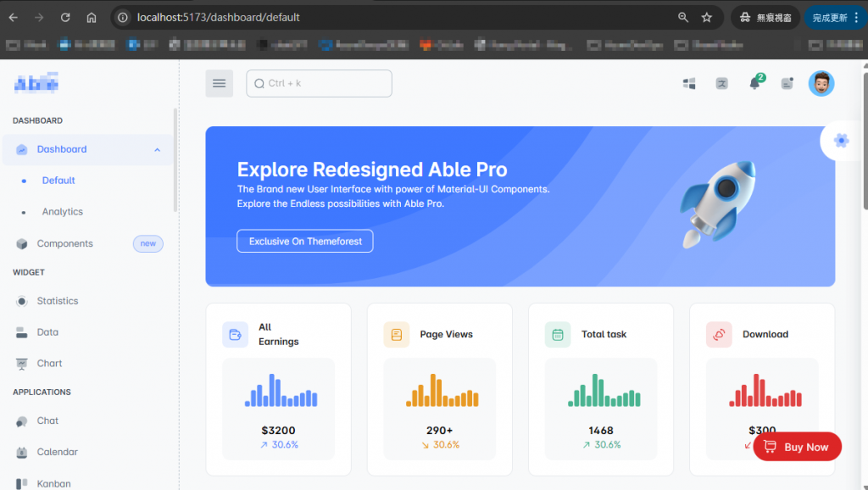Click the Download card icon
Image resolution: width=868 pixels, height=490 pixels.
pos(719,334)
